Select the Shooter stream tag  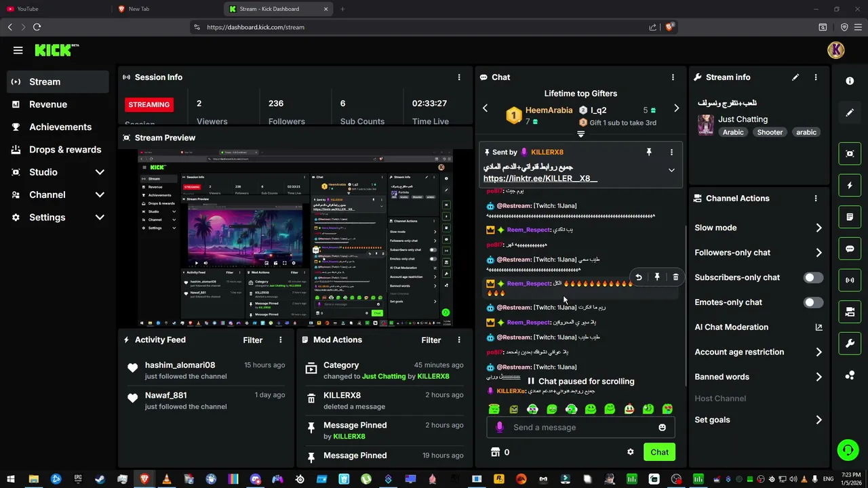[770, 132]
